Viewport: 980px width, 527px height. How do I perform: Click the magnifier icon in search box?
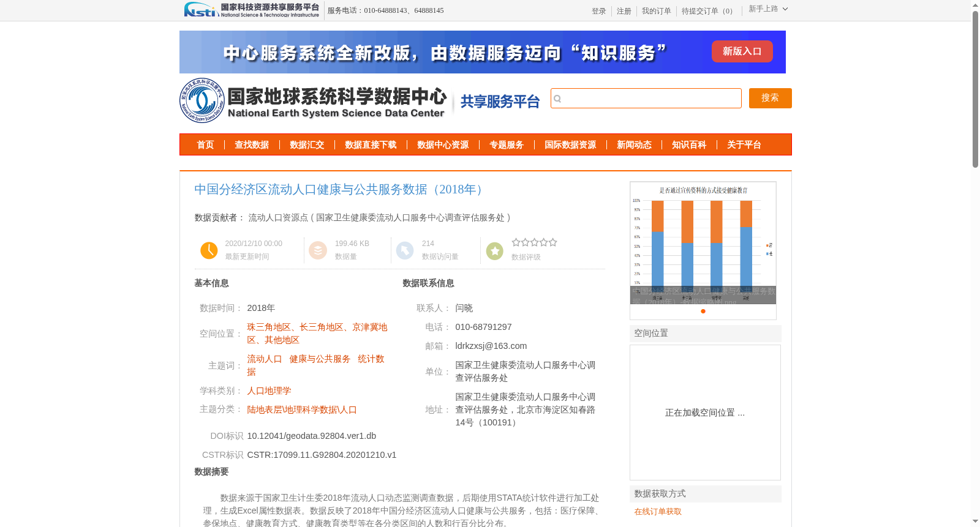tap(557, 99)
